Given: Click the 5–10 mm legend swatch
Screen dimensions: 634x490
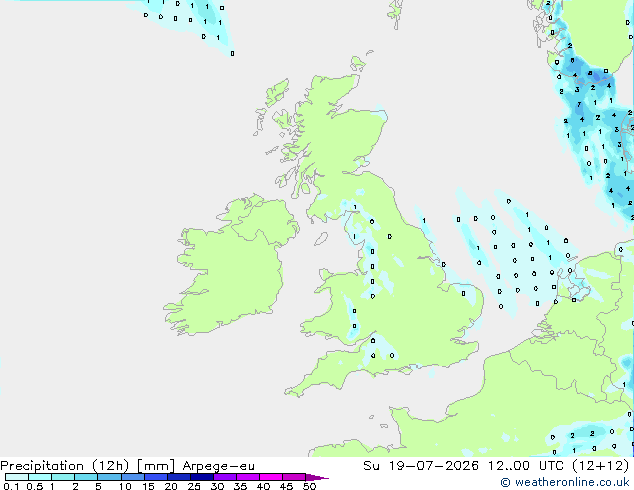Looking at the screenshot, I should pyautogui.click(x=109, y=477).
